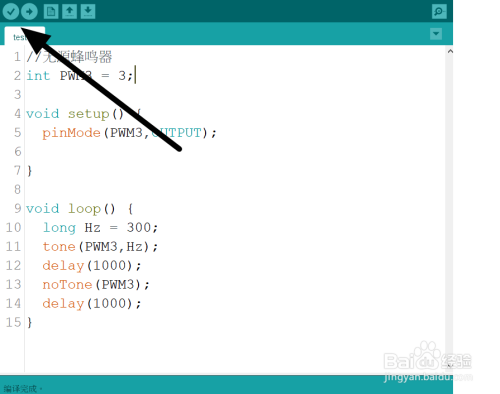Click the Upload arrow button
Image resolution: width=500 pixels, height=394 pixels.
(29, 12)
